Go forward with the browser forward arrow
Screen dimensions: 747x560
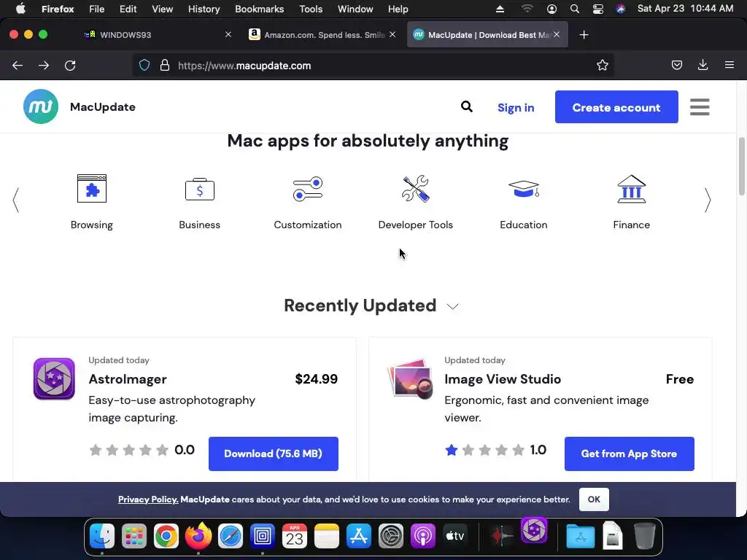pyautogui.click(x=44, y=65)
